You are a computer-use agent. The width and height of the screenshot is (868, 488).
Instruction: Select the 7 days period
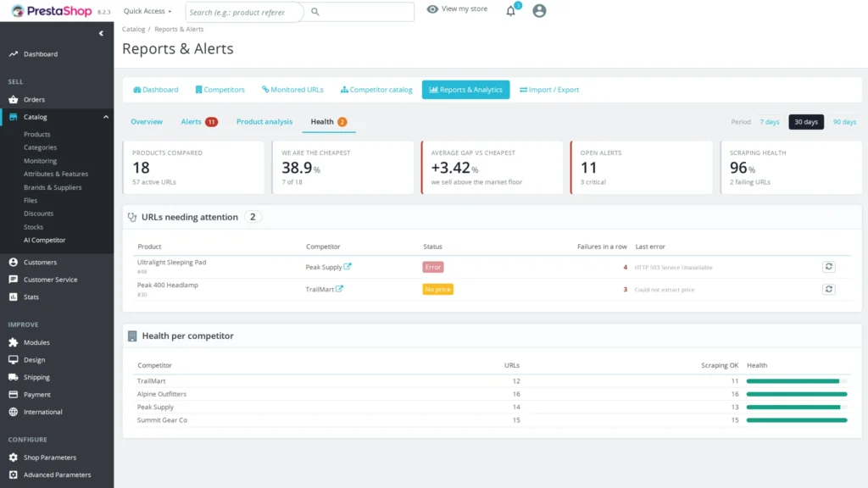[x=770, y=122]
